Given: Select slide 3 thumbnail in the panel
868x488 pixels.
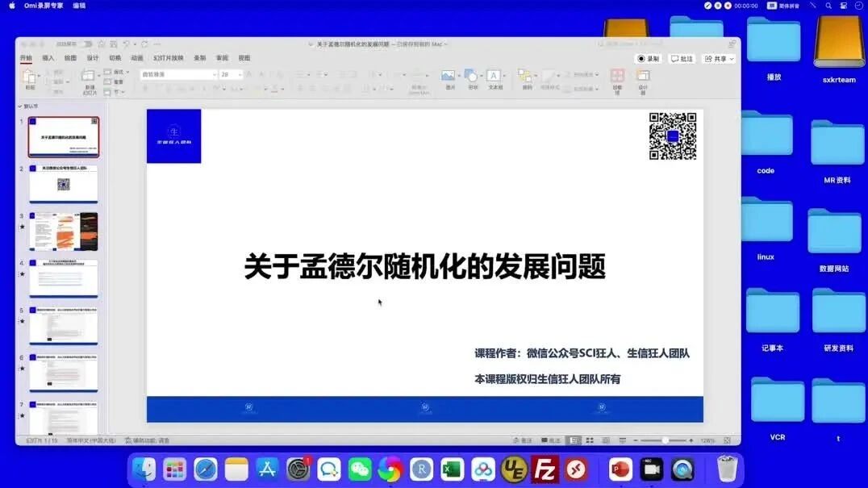Looking at the screenshot, I should [64, 231].
